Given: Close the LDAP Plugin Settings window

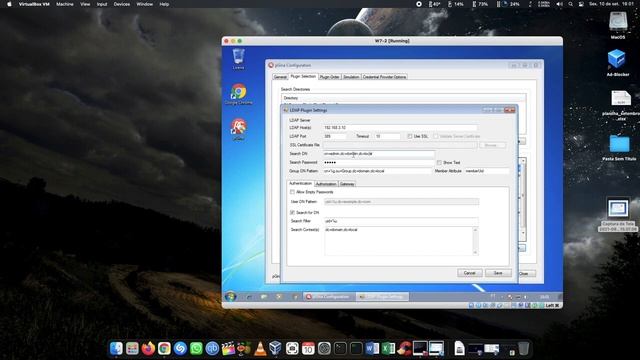Looking at the screenshot, I should point(509,110).
